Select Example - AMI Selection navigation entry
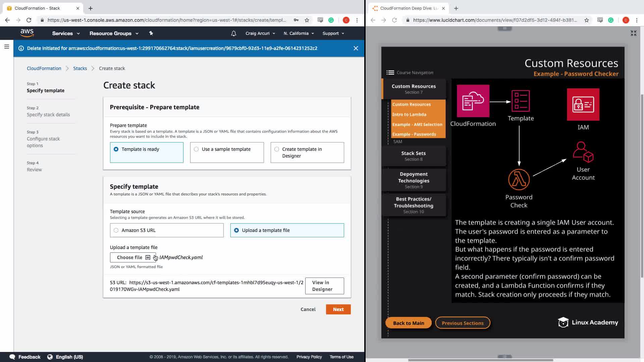The image size is (644, 362). tap(417, 124)
